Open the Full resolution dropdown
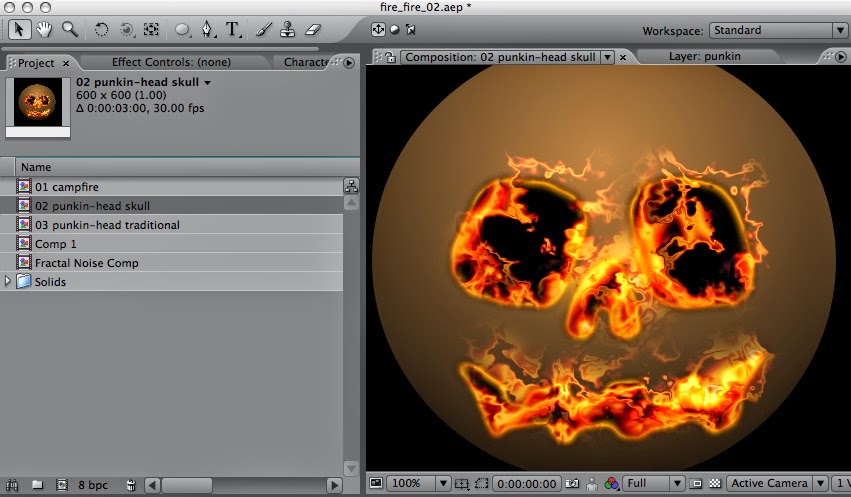 [x=653, y=484]
